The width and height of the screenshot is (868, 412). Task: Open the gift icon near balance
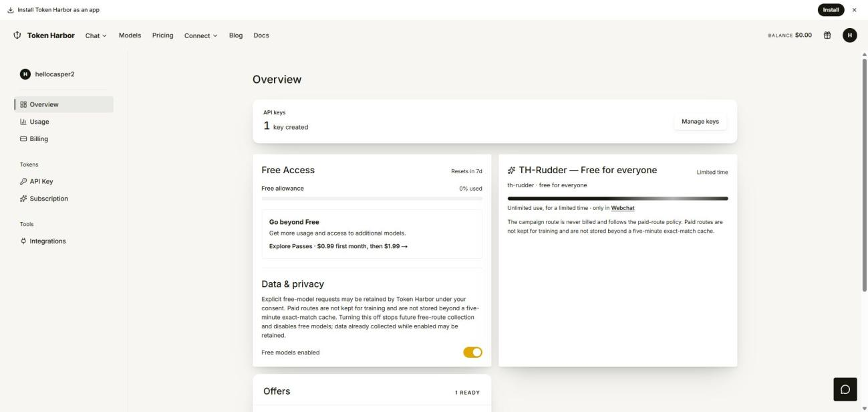pyautogui.click(x=827, y=35)
